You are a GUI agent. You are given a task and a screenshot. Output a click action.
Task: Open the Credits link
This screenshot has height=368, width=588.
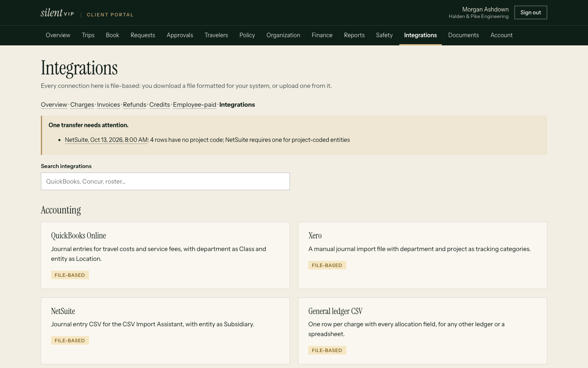point(160,105)
